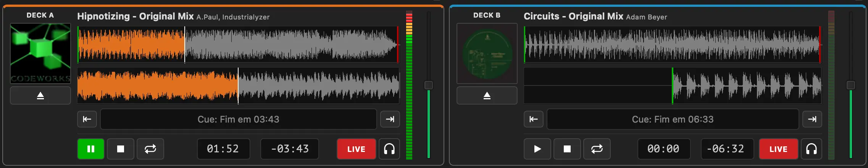Click the DECK B label
The height and width of the screenshot is (168, 868).
[x=487, y=15]
